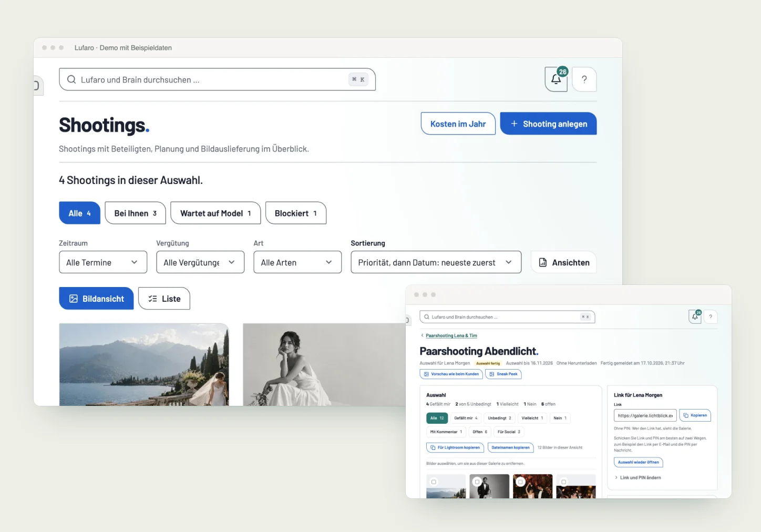Click the search magnifier icon in Shootings window
The image size is (761, 532).
coord(71,79)
